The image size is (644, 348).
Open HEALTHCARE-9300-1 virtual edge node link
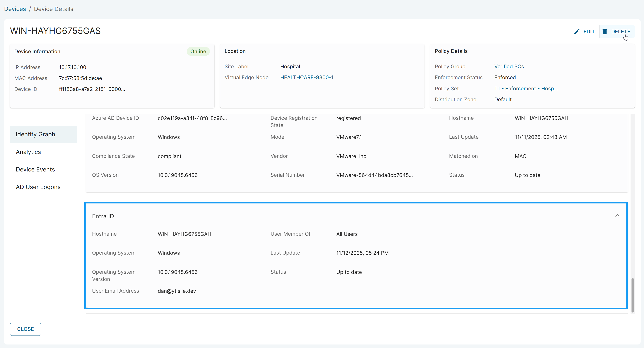pyautogui.click(x=307, y=77)
